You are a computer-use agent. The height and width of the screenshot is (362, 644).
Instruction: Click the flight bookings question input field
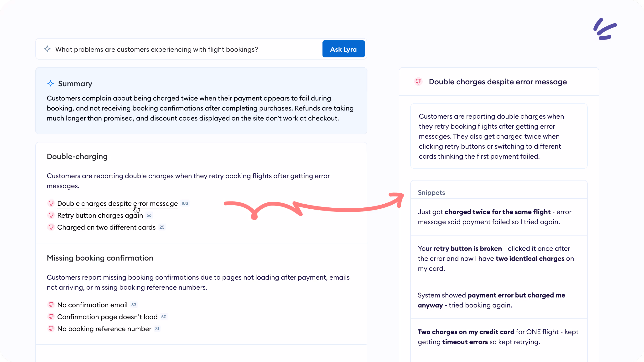(175, 49)
